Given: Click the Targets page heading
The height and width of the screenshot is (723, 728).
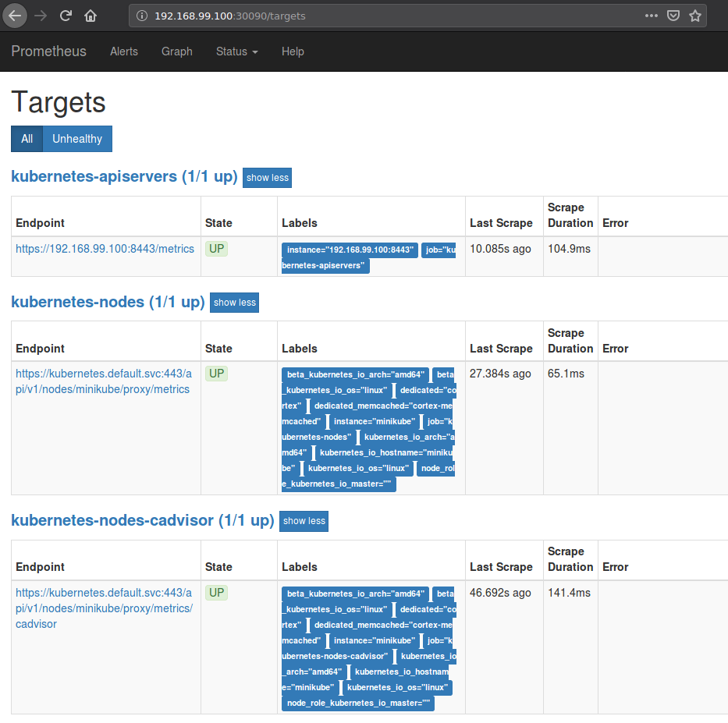Looking at the screenshot, I should pyautogui.click(x=59, y=102).
